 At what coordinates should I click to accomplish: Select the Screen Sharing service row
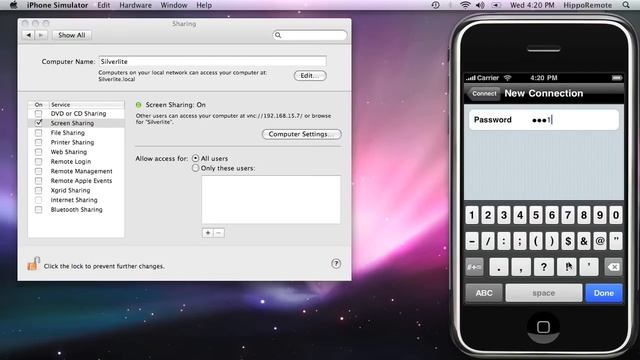click(x=76, y=123)
